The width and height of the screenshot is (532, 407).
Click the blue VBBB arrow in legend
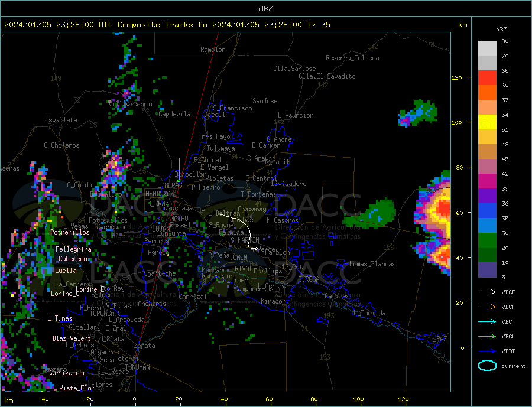[x=487, y=351]
